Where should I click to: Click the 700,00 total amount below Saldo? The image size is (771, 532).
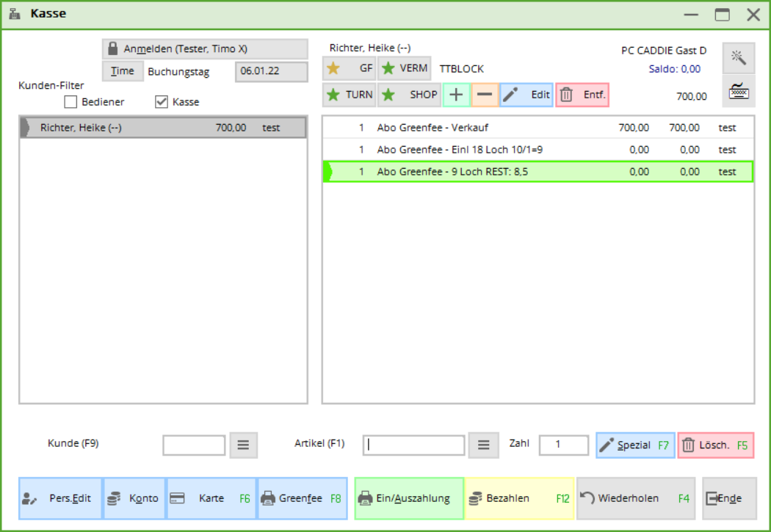click(x=692, y=96)
